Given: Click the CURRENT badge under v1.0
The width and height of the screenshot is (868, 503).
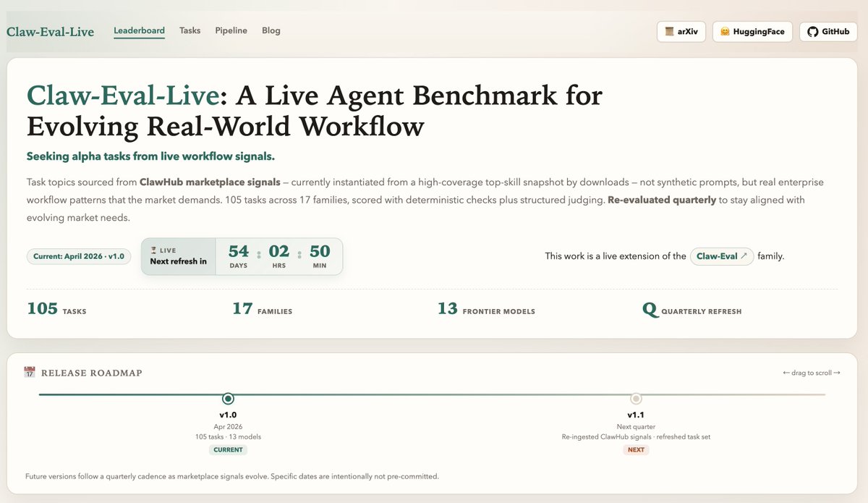Looking at the screenshot, I should [228, 449].
